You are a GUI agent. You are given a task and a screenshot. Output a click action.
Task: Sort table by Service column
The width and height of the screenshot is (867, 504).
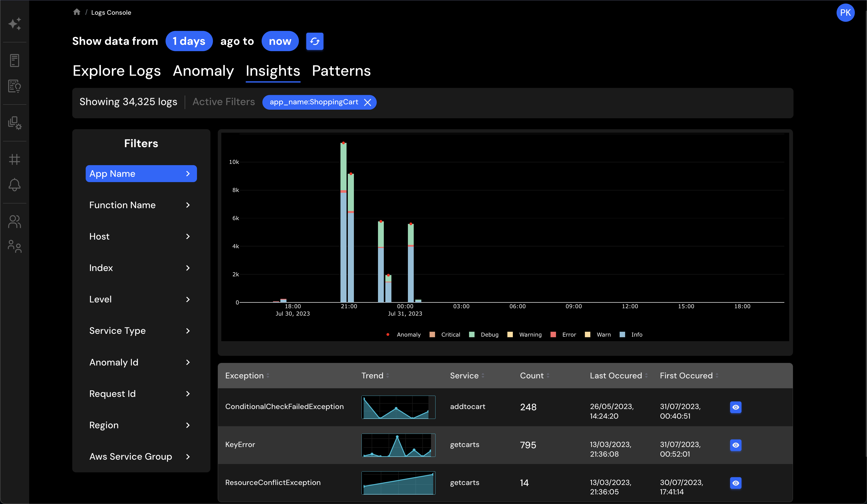pyautogui.click(x=467, y=376)
